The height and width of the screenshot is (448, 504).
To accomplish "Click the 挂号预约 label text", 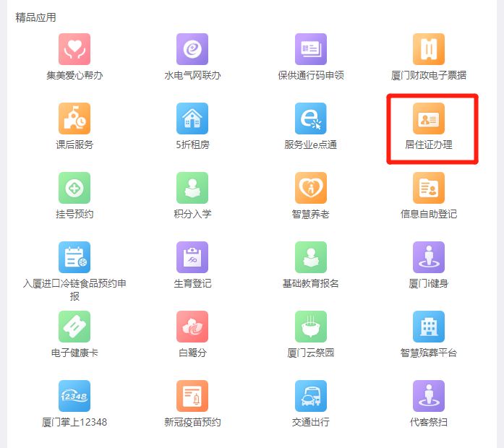I will click(74, 214).
